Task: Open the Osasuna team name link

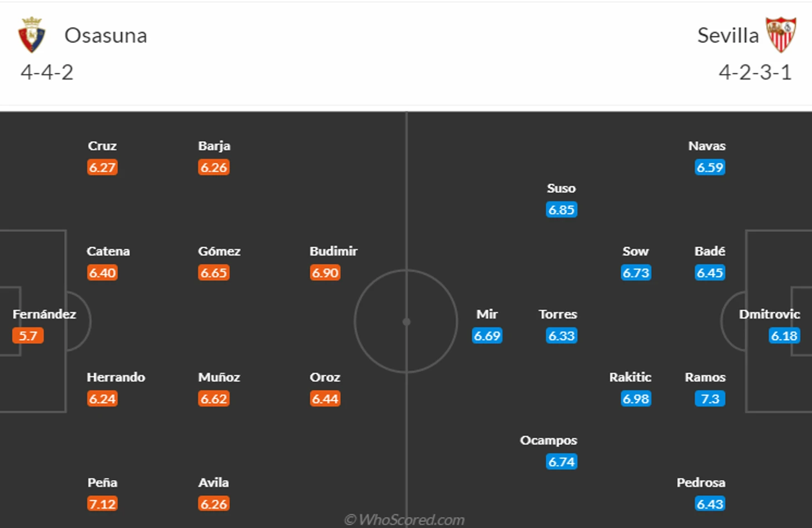Action: [106, 36]
